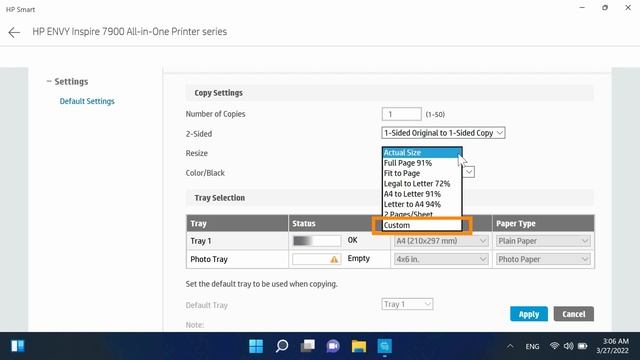The width and height of the screenshot is (640, 360).
Task: Open Default Tray dropdown
Action: 407,304
